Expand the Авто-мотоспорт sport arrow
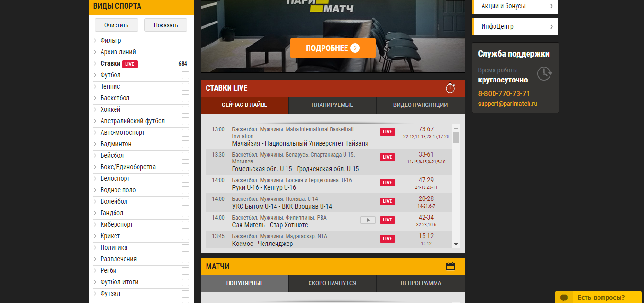Viewport: 644px width, 303px height. coord(95,133)
